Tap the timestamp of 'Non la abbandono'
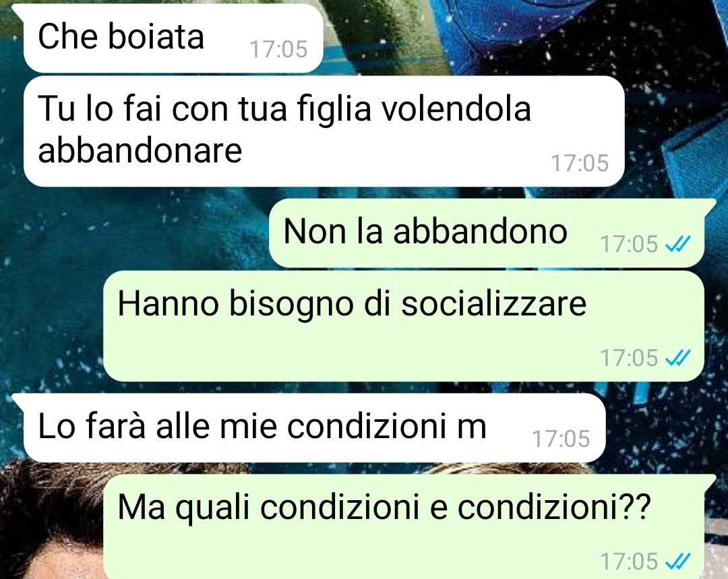Viewport: 728px width, 579px height. click(629, 244)
